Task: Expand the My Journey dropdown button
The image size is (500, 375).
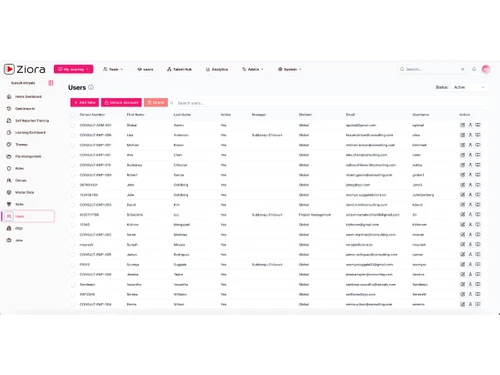Action: pos(73,69)
